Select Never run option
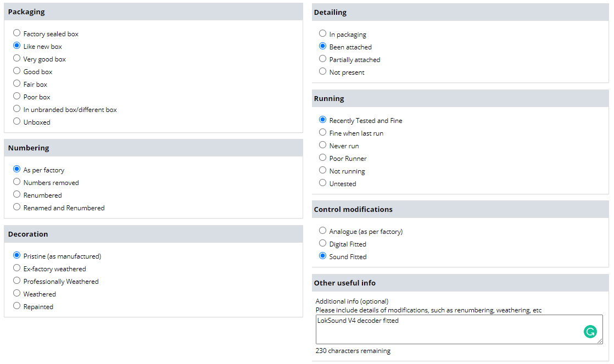The height and width of the screenshot is (364, 614). 323,145
